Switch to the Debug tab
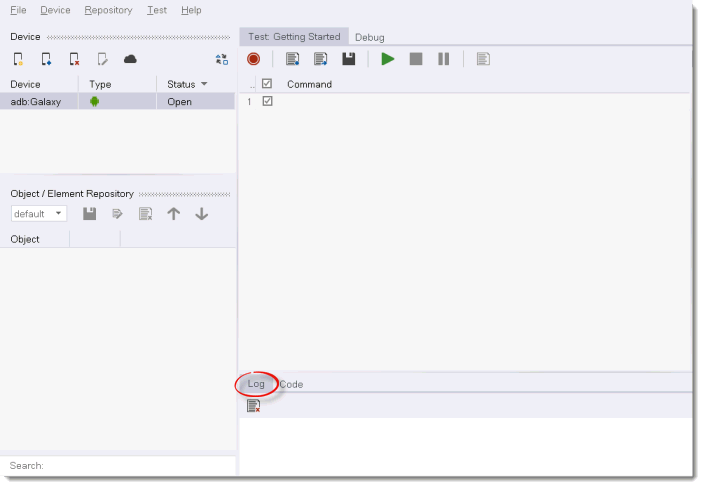703x487 pixels. click(369, 37)
